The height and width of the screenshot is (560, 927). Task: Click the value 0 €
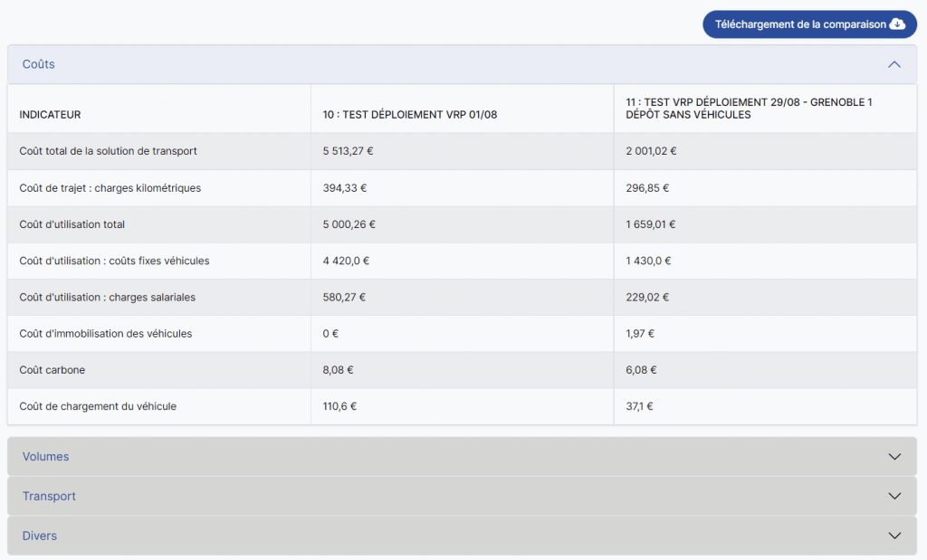(330, 334)
